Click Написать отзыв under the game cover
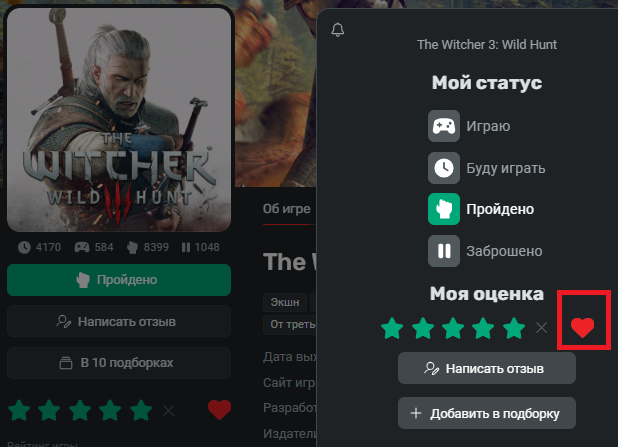The width and height of the screenshot is (618, 447). (119, 321)
